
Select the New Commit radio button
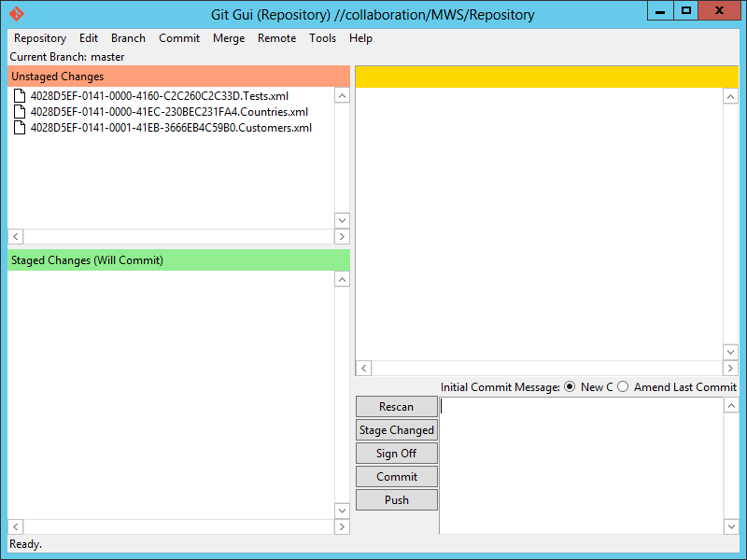[x=570, y=387]
